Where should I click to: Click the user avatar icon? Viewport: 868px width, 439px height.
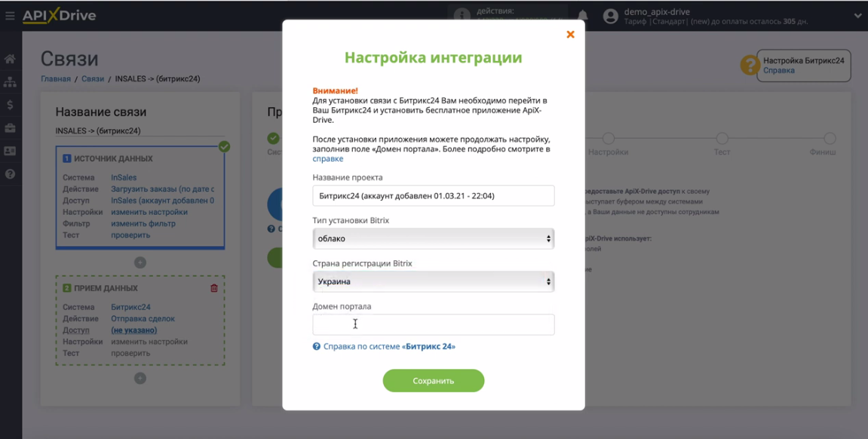(x=610, y=16)
